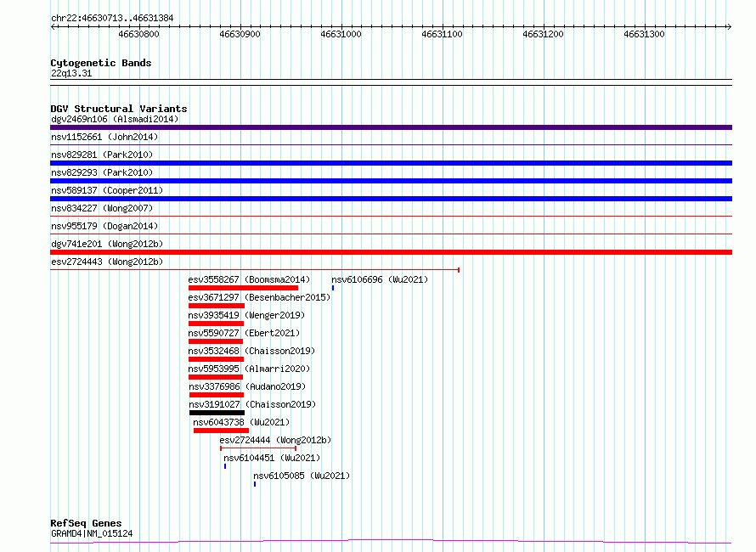Click the nsv3376986 (Audano2019) label
The height and width of the screenshot is (552, 756).
point(247,386)
